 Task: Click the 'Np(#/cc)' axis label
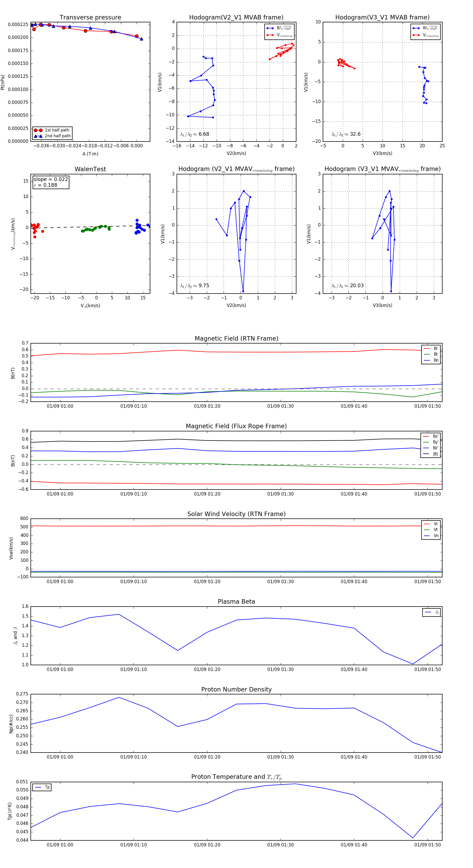pyautogui.click(x=11, y=723)
